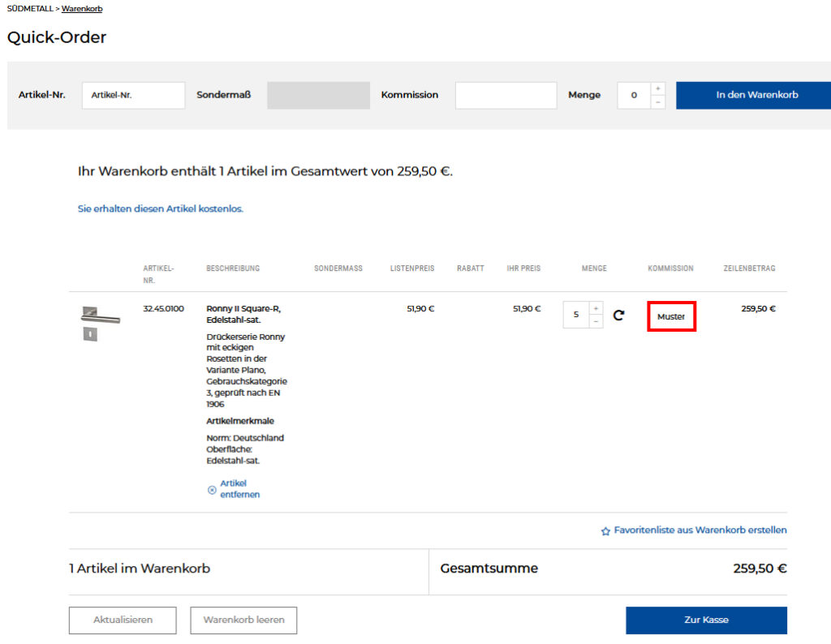This screenshot has width=831, height=644.
Task: Open the Warenkorb breadcrumb link
Action: coord(82,8)
